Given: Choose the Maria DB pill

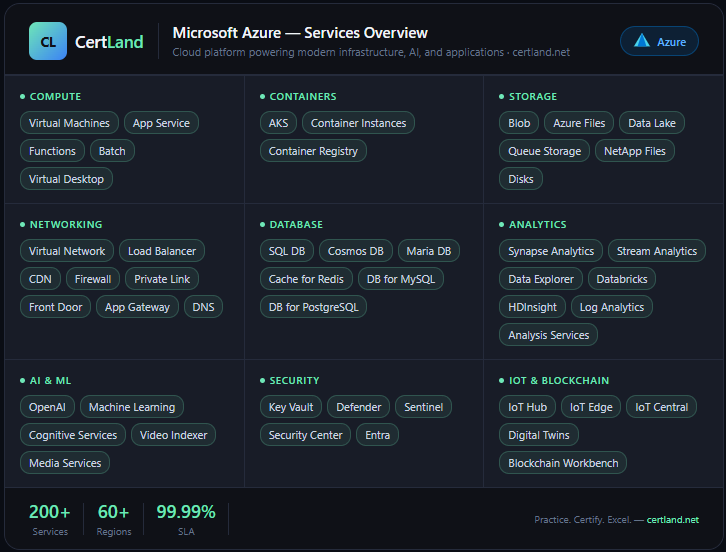Looking at the screenshot, I should point(429,251).
